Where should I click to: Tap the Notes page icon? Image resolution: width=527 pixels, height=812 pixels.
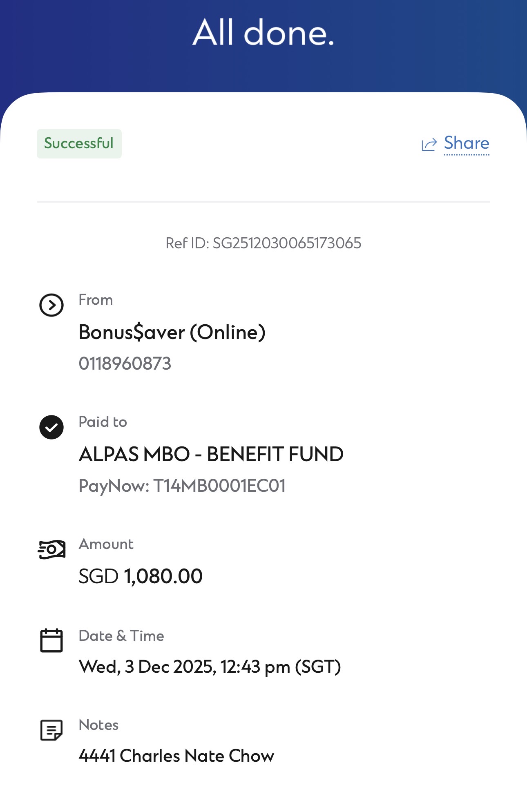[51, 730]
